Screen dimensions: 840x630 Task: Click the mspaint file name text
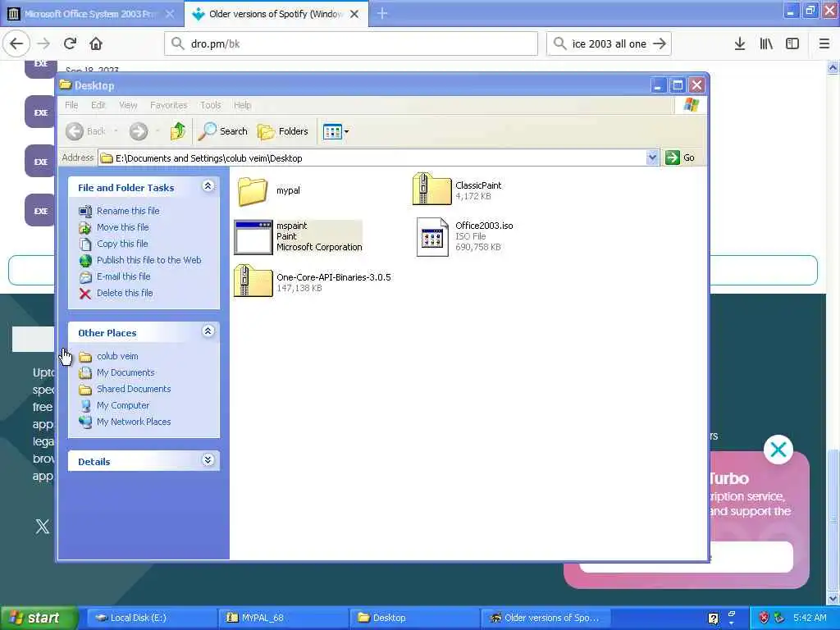click(291, 226)
